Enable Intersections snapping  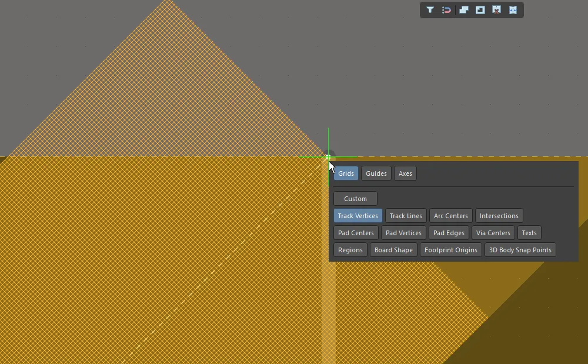[x=499, y=216]
